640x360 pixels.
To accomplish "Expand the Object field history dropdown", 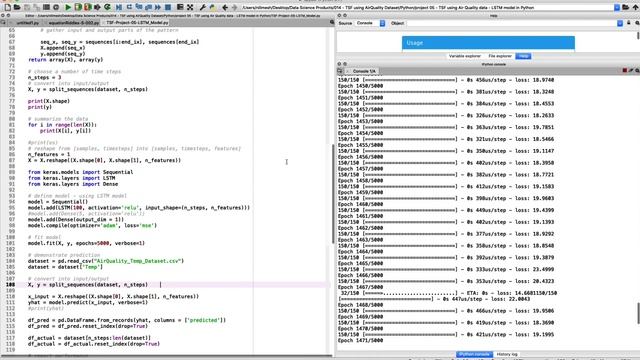I will pyautogui.click(x=620, y=23).
